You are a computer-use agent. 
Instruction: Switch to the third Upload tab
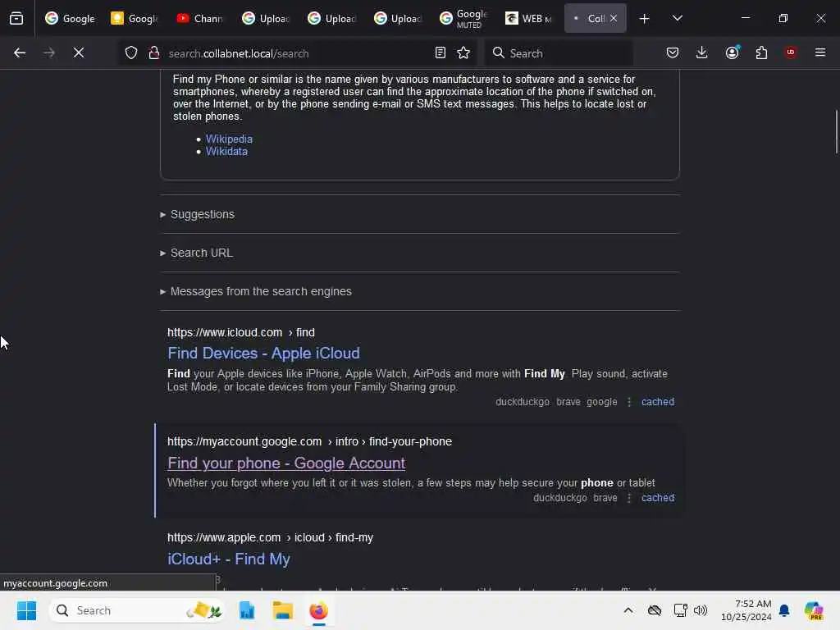(x=398, y=18)
